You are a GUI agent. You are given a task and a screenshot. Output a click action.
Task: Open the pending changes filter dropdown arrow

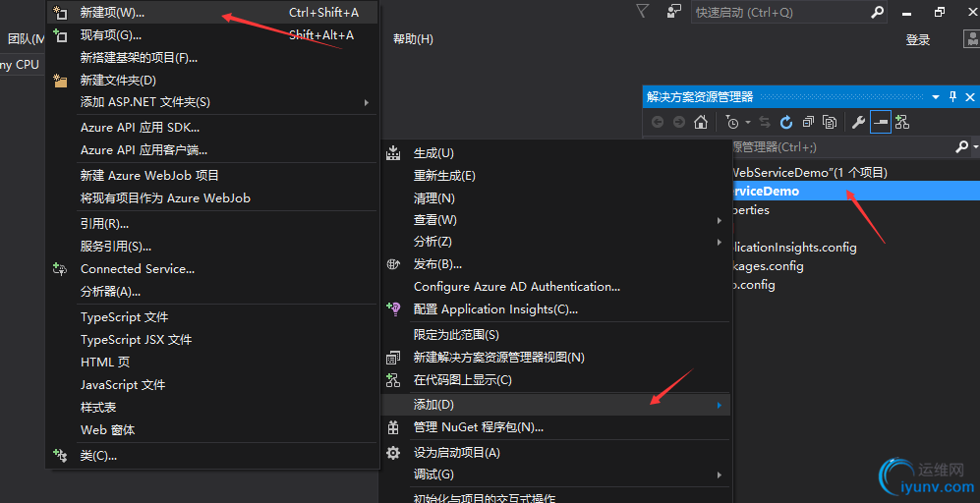(747, 123)
